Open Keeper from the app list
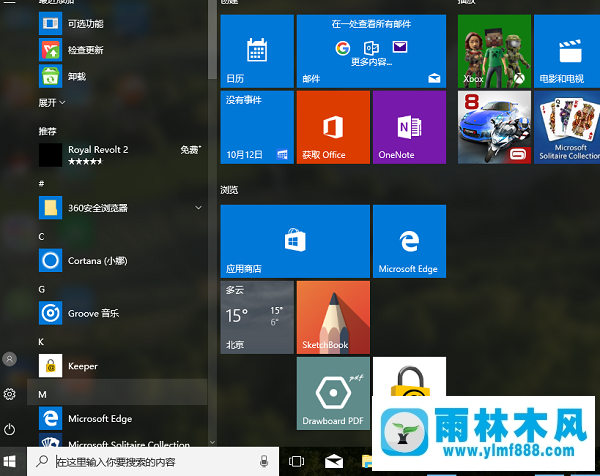Screen dimensions: 600x476 (117, 366)
